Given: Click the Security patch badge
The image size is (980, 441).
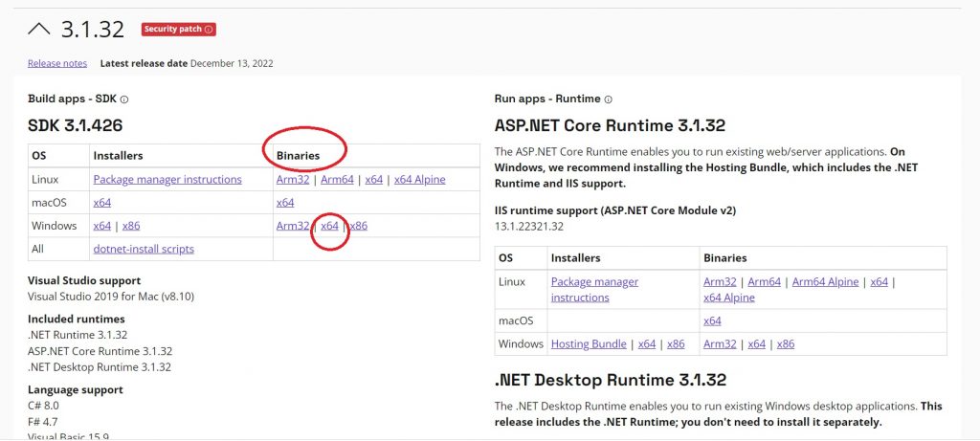Looking at the screenshot, I should (x=178, y=30).
